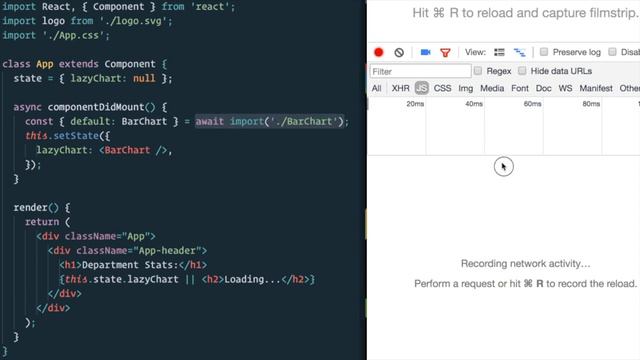Toggle the filter funnel icon

pos(445,53)
